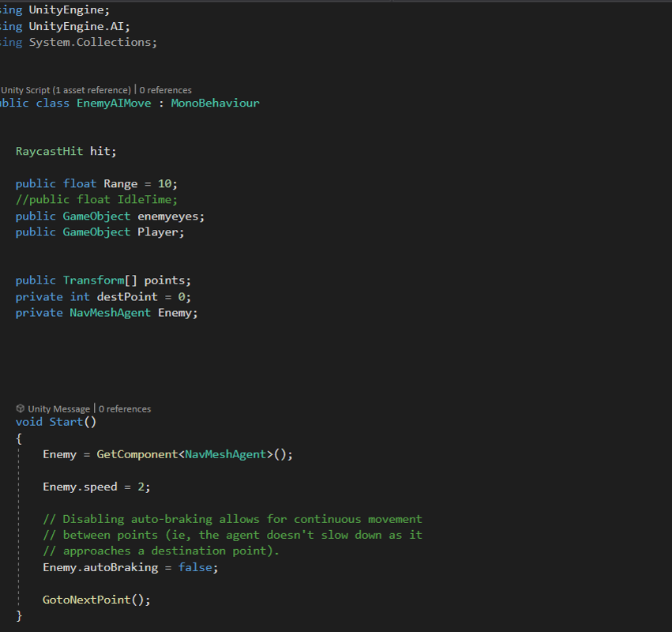672x632 pixels.
Task: Click NavMeshAgent inside GetComponent generic
Action: [225, 454]
